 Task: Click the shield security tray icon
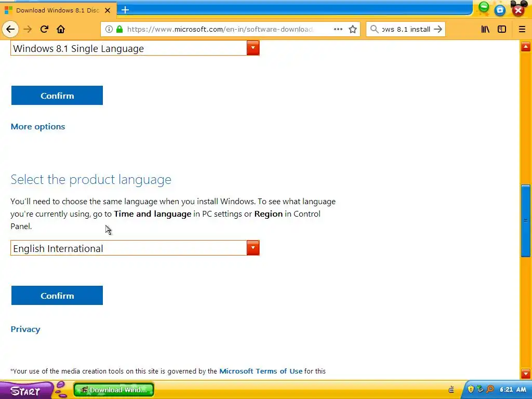(x=471, y=389)
